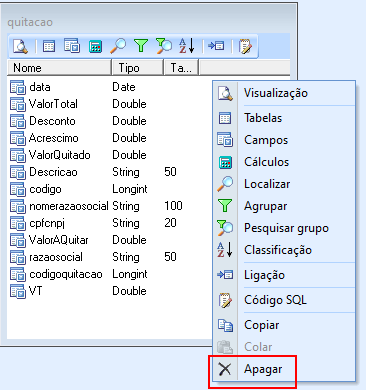This screenshot has width=366, height=390.
Task: Click the Ligação toolbar icon
Action: click(x=216, y=46)
